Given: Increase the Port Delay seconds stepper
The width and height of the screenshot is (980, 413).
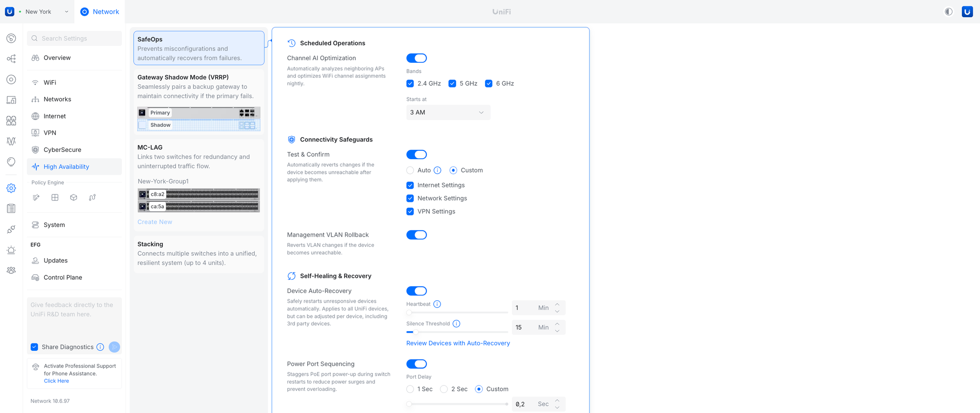Looking at the screenshot, I should pyautogui.click(x=557, y=401).
